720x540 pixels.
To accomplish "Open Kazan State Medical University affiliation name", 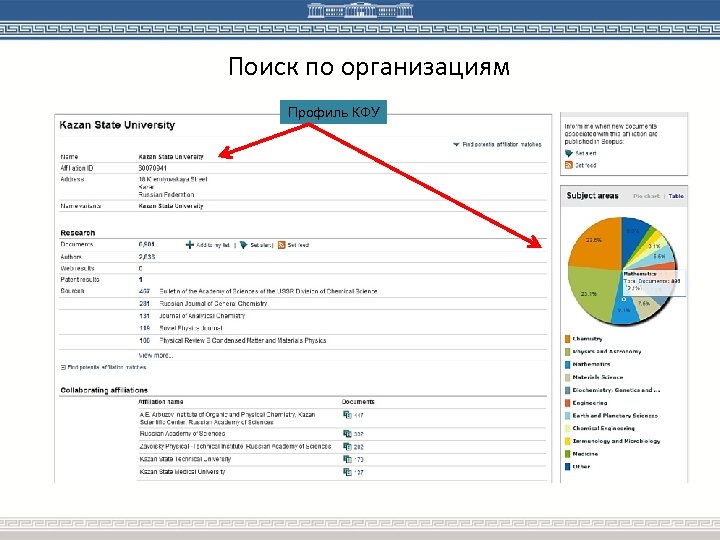I will click(x=182, y=472).
